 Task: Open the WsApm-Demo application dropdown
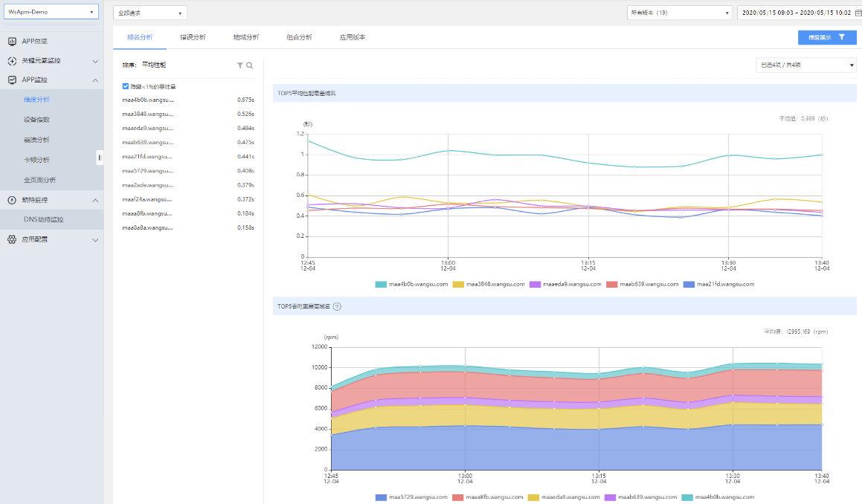click(51, 12)
